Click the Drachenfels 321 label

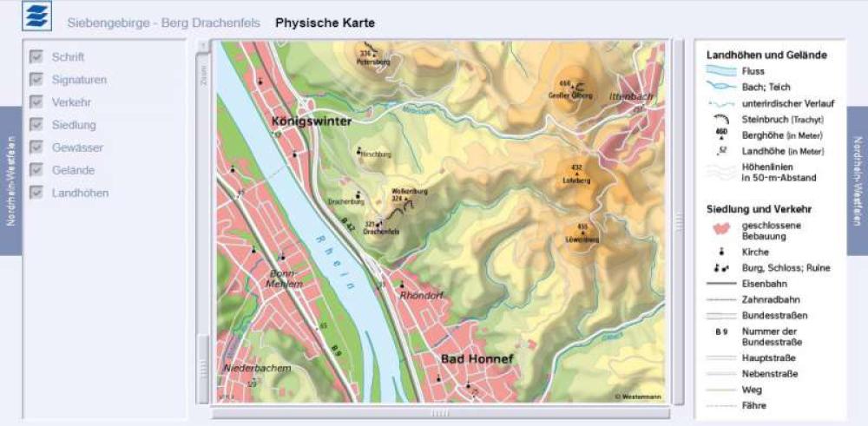point(381,228)
